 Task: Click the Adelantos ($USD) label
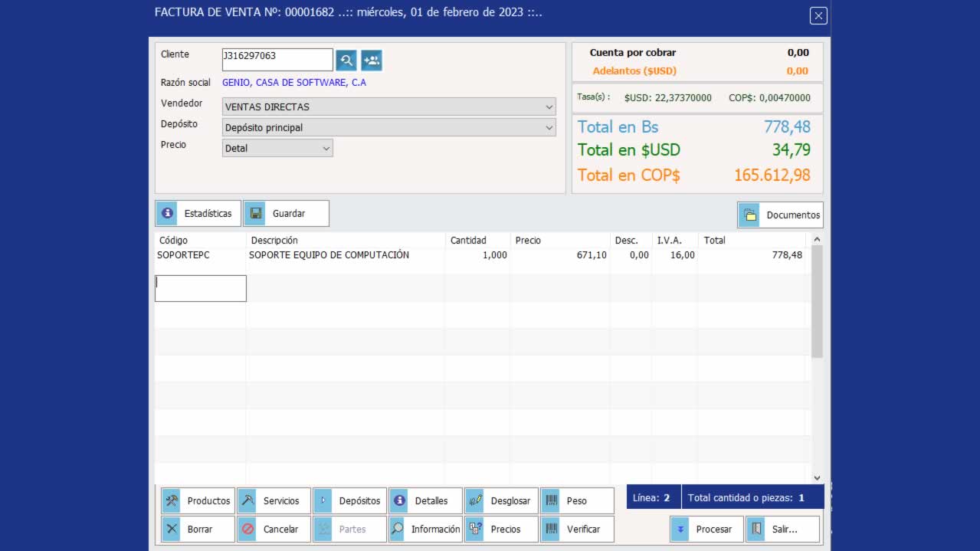(634, 71)
